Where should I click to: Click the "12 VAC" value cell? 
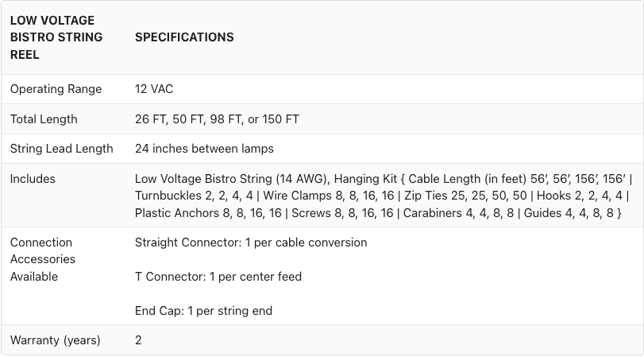[x=154, y=89]
